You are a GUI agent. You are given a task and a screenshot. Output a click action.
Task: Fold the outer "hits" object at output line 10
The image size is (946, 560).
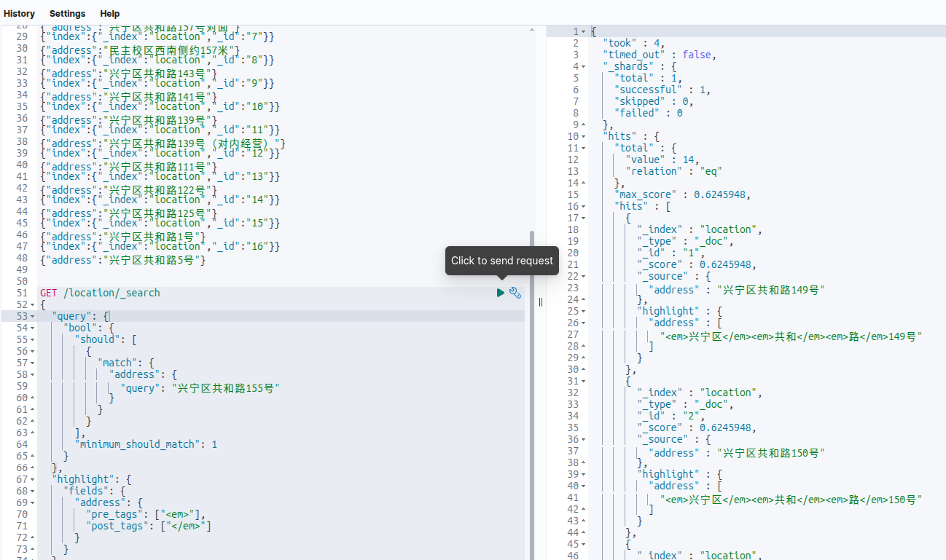(x=583, y=136)
